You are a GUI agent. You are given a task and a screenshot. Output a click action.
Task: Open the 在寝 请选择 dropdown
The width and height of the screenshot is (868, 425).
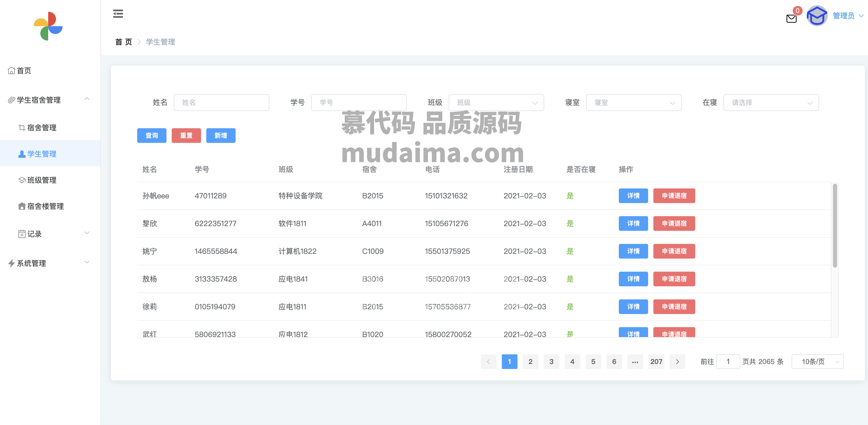click(x=771, y=103)
